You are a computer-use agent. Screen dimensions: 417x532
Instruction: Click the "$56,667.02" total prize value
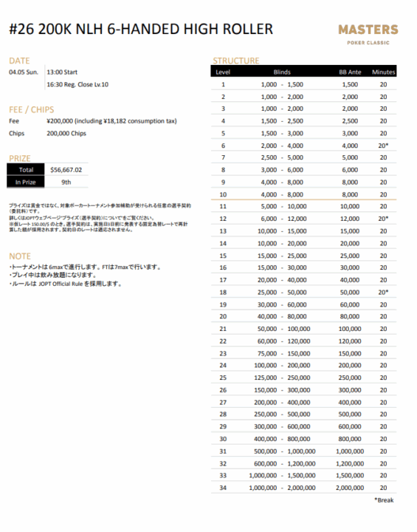(66, 170)
